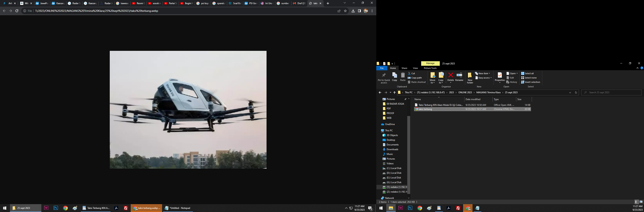This screenshot has width=644, height=212.
Task: Open Customize Quick Access Toolbar dropdown
Action: pos(392,64)
